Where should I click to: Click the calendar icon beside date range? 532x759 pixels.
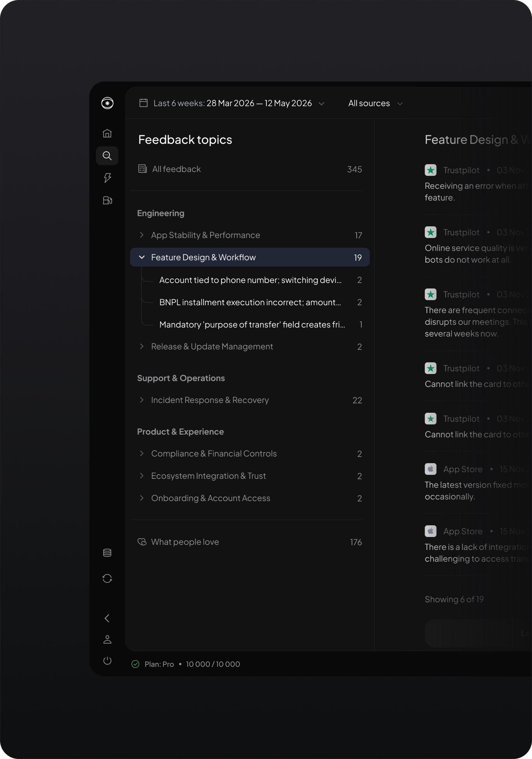pyautogui.click(x=143, y=103)
